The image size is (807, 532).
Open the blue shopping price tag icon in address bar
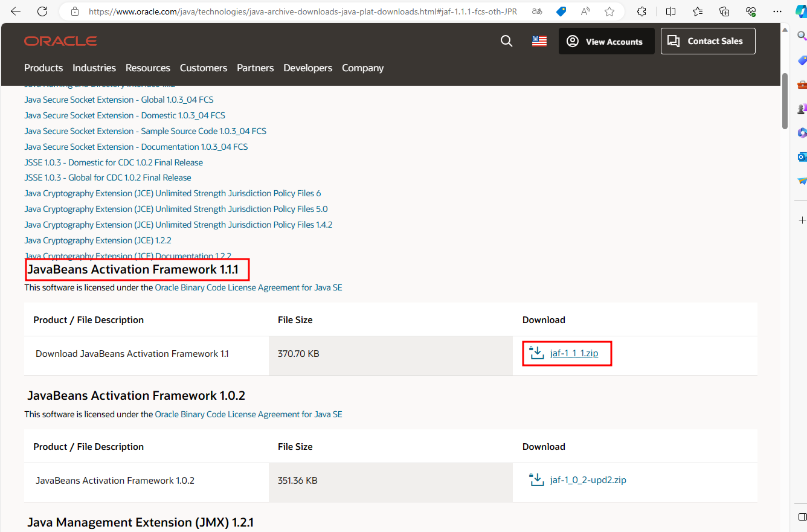click(x=561, y=11)
